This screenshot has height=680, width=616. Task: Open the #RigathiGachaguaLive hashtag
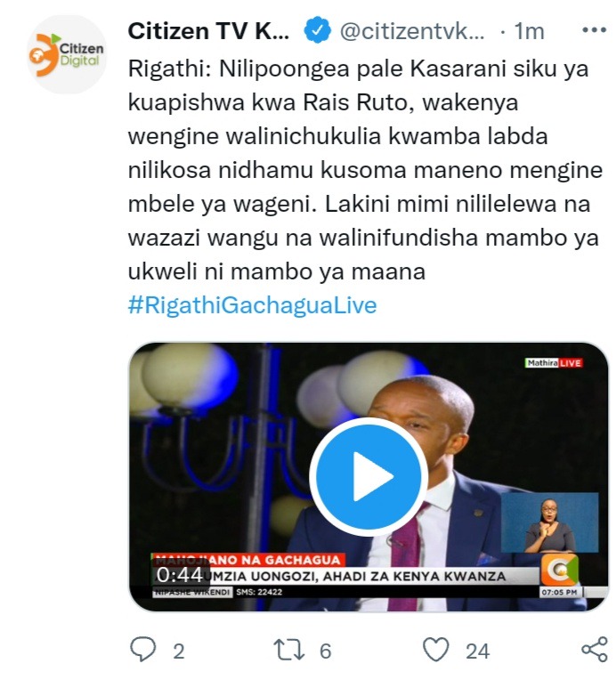click(x=253, y=305)
